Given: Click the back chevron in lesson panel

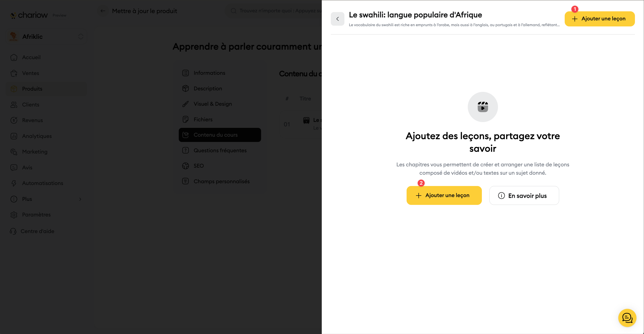Looking at the screenshot, I should pyautogui.click(x=337, y=19).
